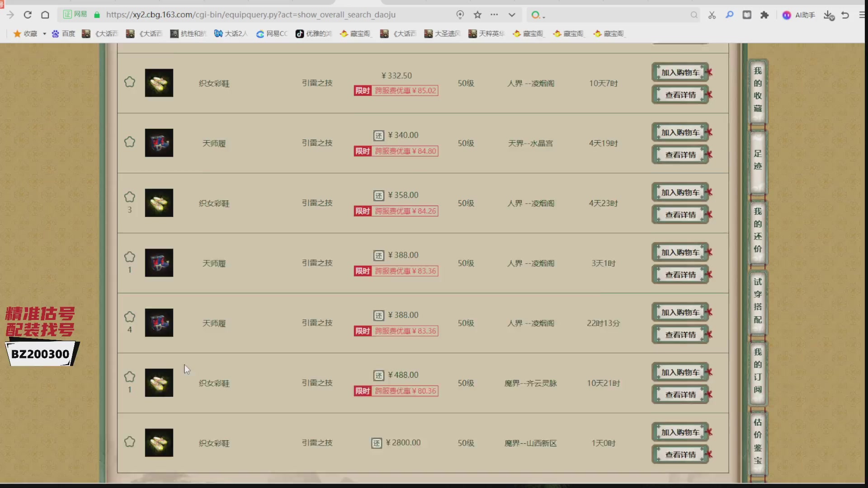Open the AI助手 assistant
This screenshot has width=868, height=488.
point(799,15)
